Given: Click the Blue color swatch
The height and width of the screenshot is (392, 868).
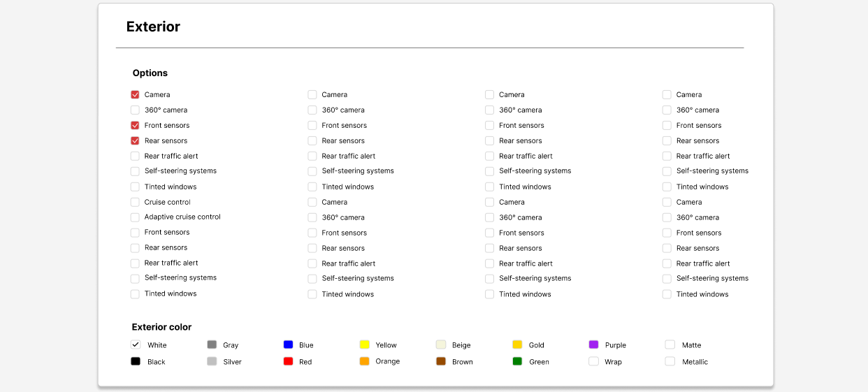Looking at the screenshot, I should 288,344.
